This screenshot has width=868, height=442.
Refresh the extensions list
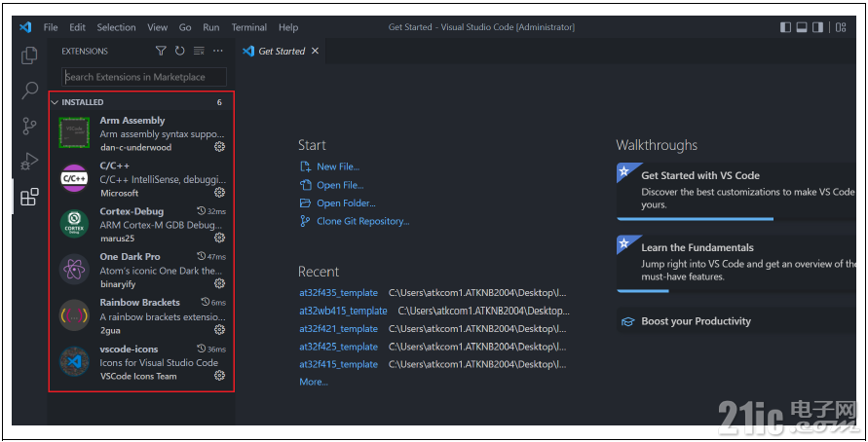[x=180, y=51]
